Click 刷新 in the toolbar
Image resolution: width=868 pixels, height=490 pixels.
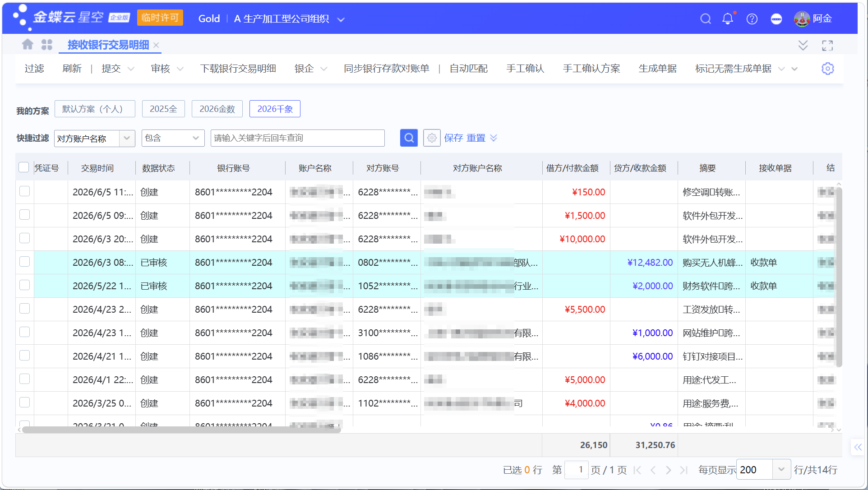(x=72, y=69)
